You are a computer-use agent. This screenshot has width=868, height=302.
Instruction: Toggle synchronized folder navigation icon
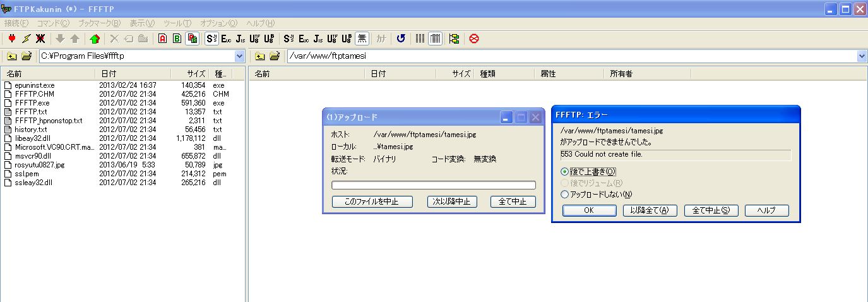(x=455, y=39)
